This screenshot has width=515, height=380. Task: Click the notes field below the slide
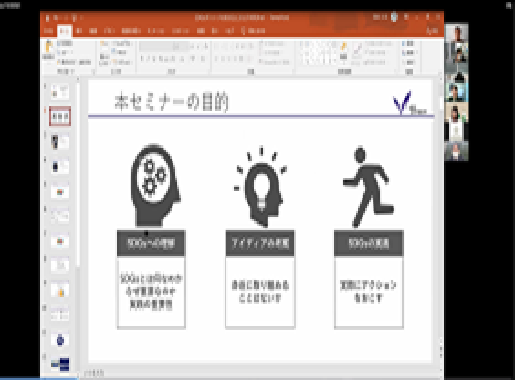click(x=260, y=373)
